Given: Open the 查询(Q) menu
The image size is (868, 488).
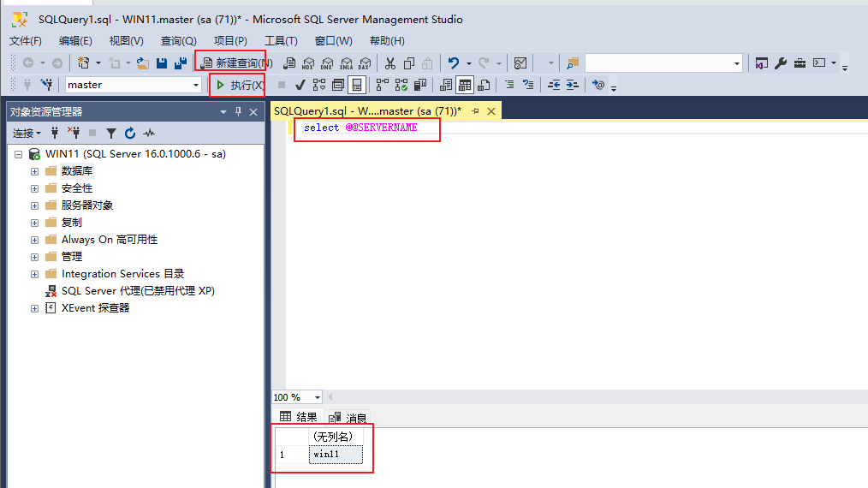Looking at the screenshot, I should pyautogui.click(x=178, y=41).
